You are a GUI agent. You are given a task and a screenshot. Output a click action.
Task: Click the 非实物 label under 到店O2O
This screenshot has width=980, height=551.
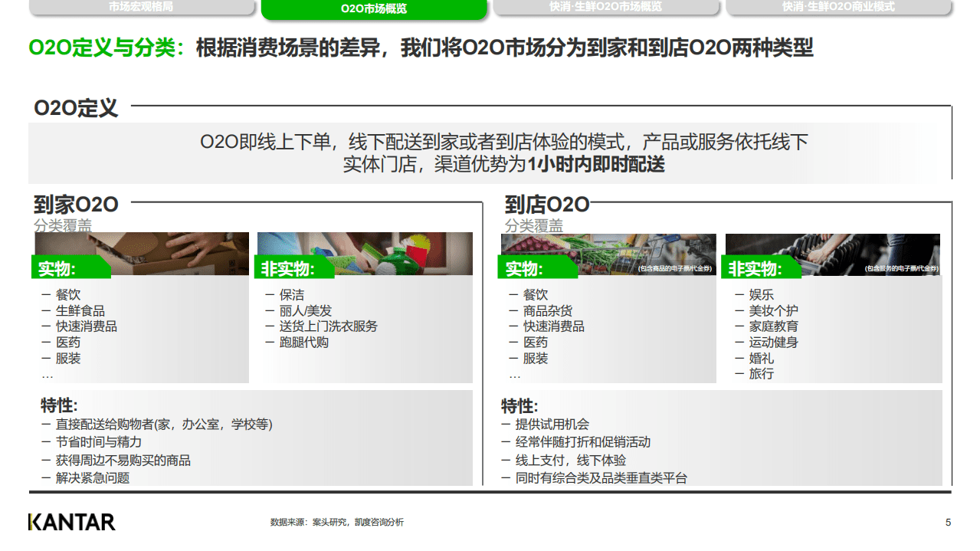[x=759, y=269]
